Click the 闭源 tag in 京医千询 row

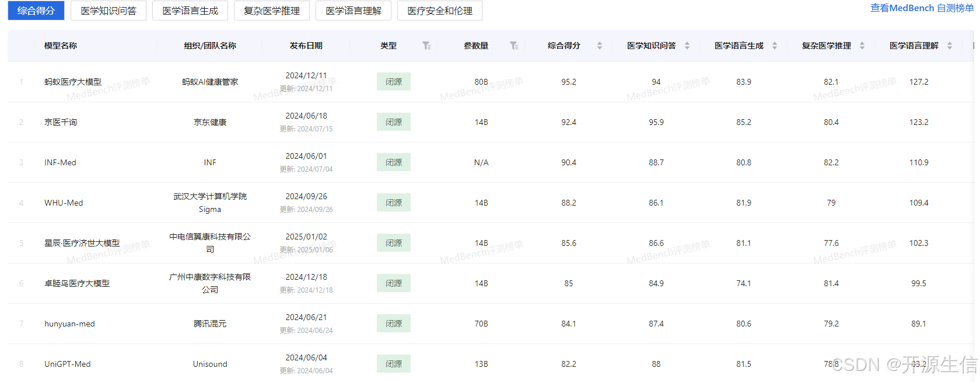tap(394, 122)
